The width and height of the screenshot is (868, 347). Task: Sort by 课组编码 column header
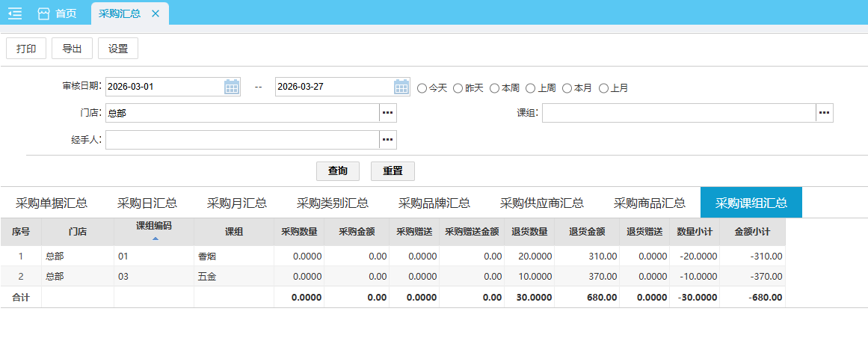coord(154,230)
